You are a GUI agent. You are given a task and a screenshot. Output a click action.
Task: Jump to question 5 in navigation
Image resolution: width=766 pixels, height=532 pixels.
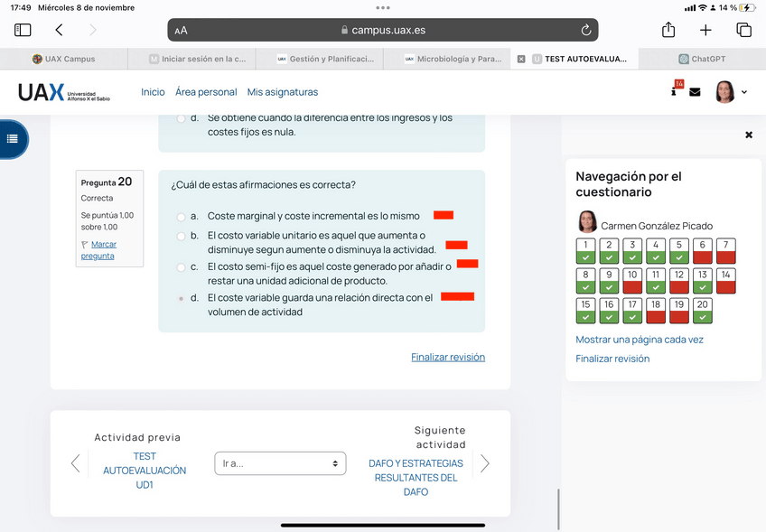click(679, 251)
